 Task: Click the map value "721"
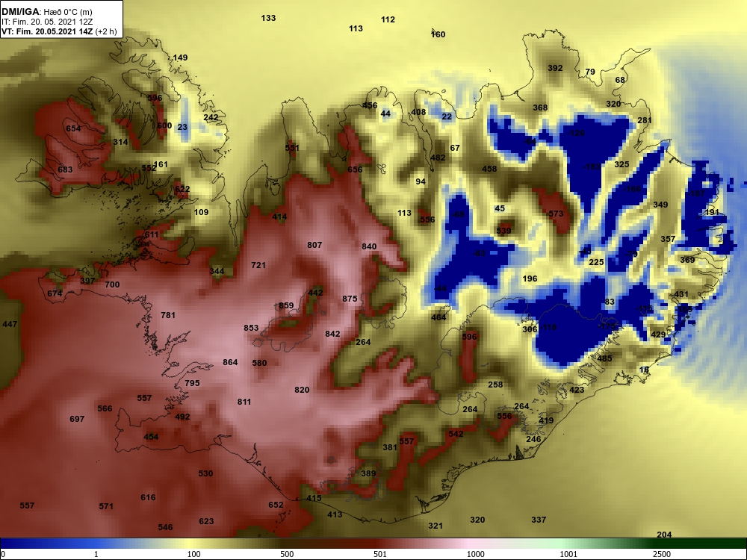258,265
